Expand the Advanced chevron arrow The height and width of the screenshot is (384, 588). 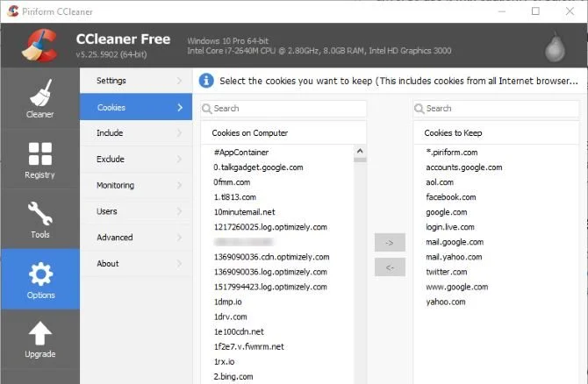tap(179, 238)
